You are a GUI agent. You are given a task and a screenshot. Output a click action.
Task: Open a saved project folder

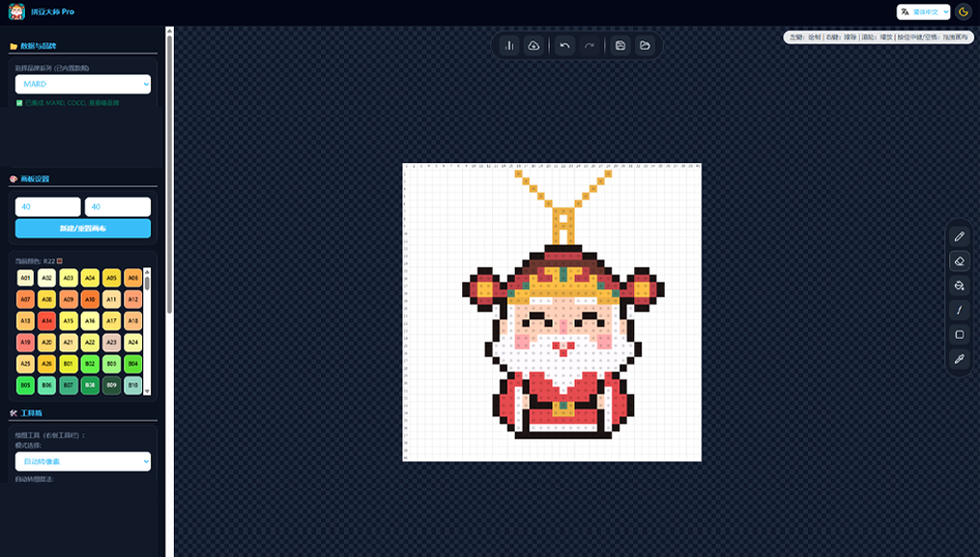(x=646, y=46)
